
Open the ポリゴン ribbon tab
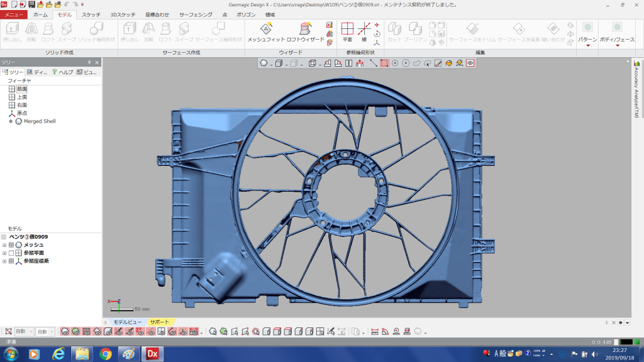(x=246, y=14)
